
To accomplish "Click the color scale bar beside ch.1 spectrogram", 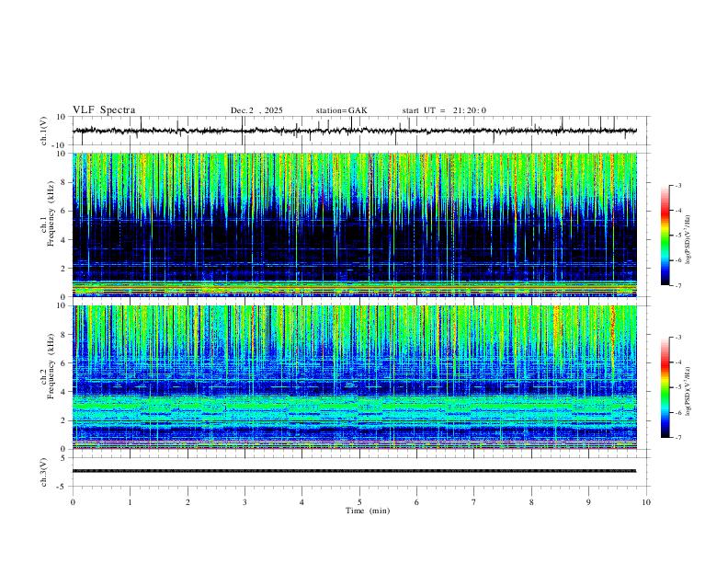I will 665,236.
